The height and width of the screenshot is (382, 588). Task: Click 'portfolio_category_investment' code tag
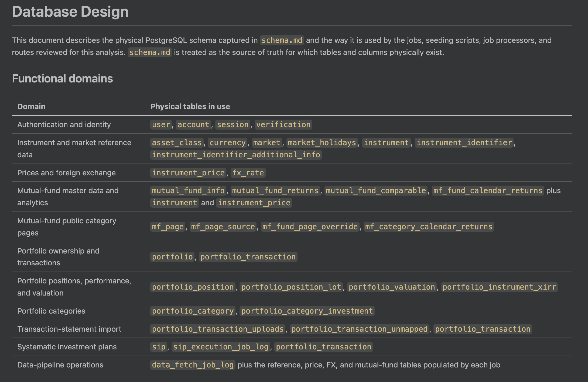pos(307,311)
